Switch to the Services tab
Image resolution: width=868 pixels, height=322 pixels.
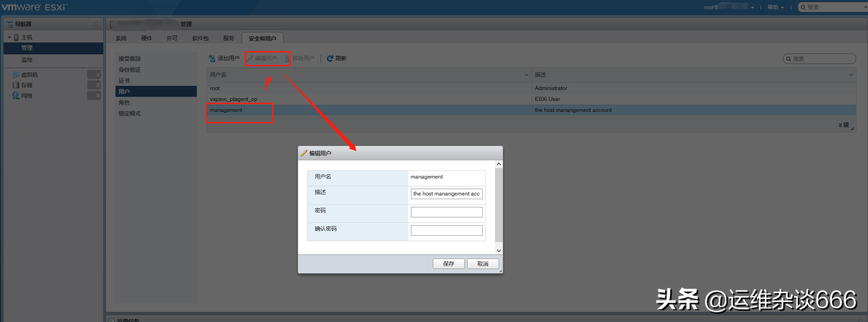pos(229,38)
